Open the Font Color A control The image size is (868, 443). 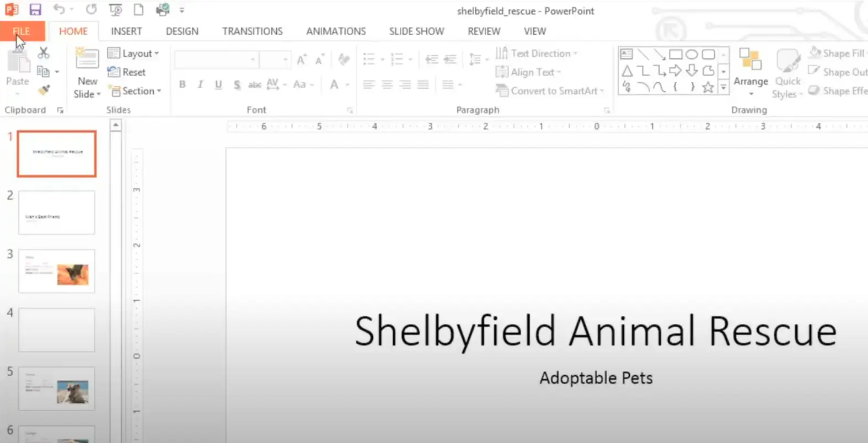pos(334,84)
